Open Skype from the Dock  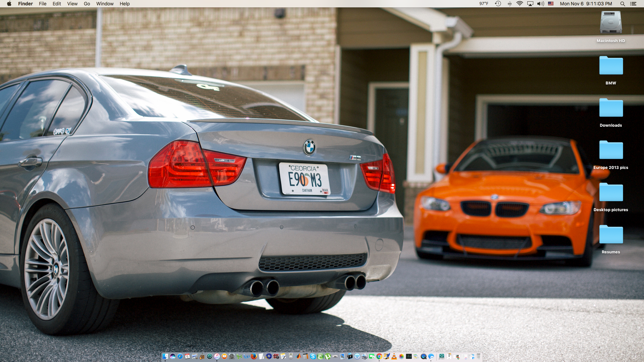point(313,356)
